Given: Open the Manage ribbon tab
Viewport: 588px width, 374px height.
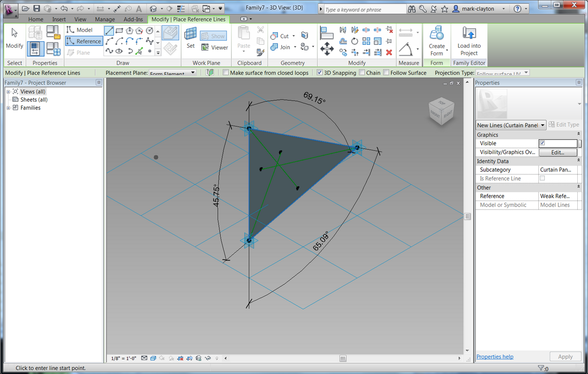Looking at the screenshot, I should (x=105, y=19).
